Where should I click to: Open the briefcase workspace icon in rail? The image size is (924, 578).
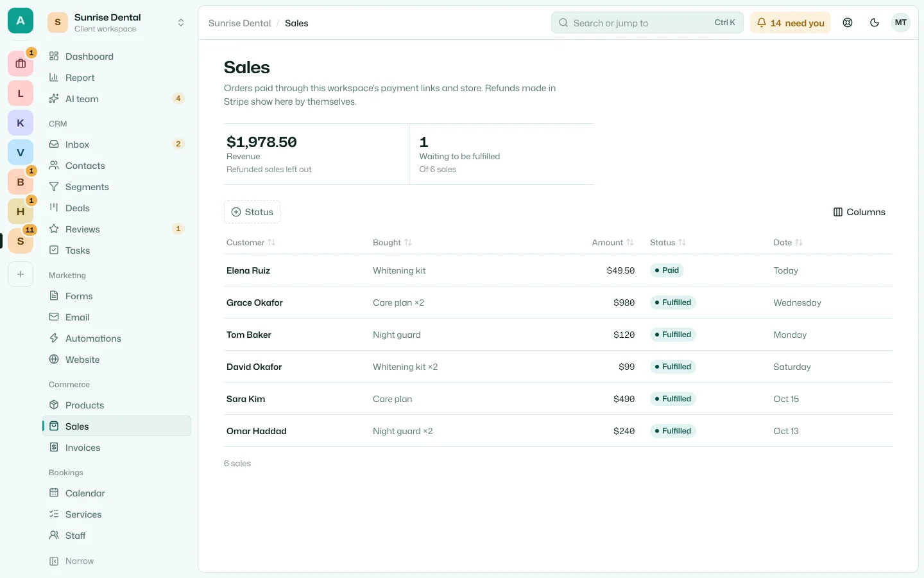tap(21, 64)
